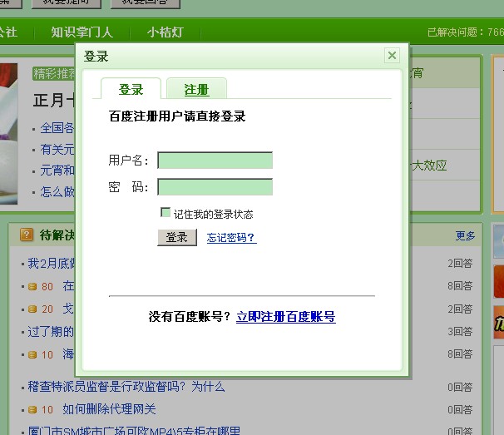Select the 登录 tab in the dialog
The height and width of the screenshot is (435, 504).
[x=131, y=89]
